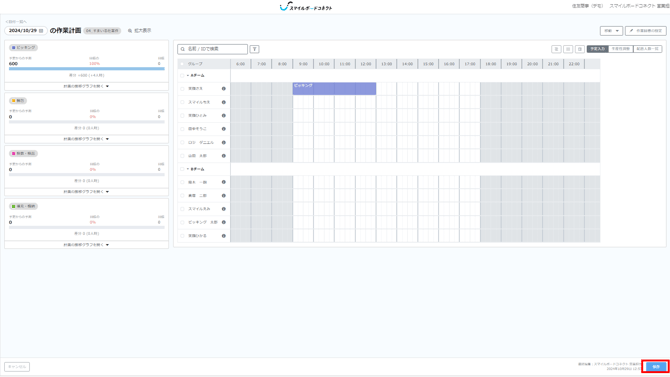
Task: Click the 9:00 time column header
Action: pyautogui.click(x=303, y=64)
